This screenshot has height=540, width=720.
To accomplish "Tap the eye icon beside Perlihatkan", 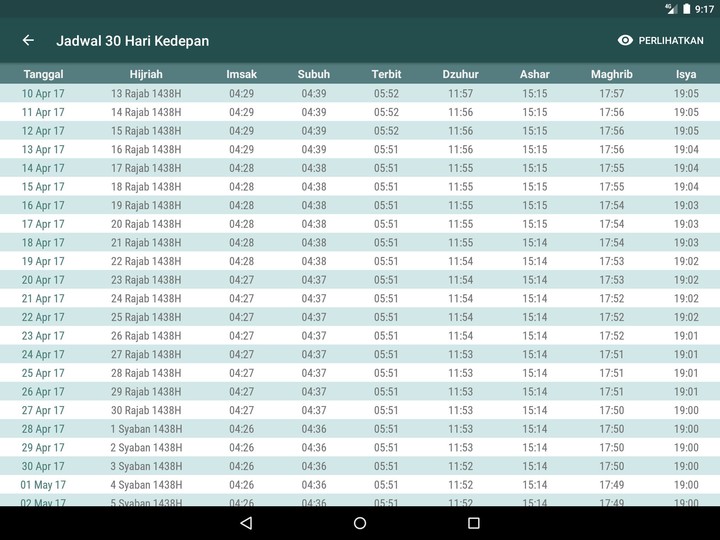I will pyautogui.click(x=626, y=41).
